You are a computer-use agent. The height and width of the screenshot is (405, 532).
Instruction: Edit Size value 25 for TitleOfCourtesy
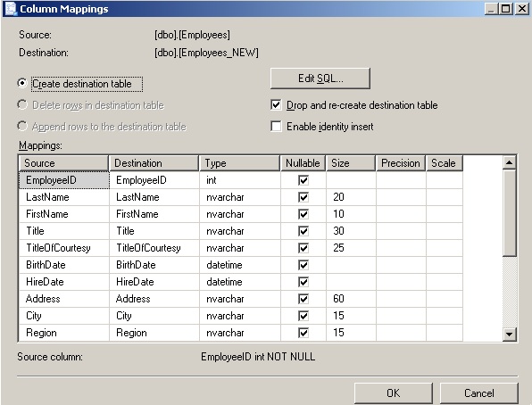[x=351, y=248]
